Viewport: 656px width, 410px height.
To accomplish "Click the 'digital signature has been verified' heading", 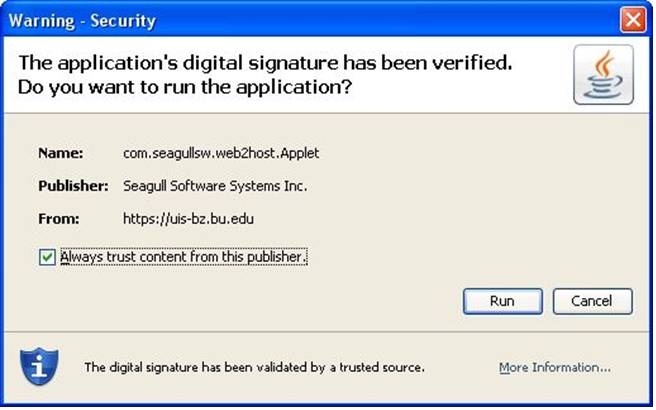I will click(x=266, y=63).
